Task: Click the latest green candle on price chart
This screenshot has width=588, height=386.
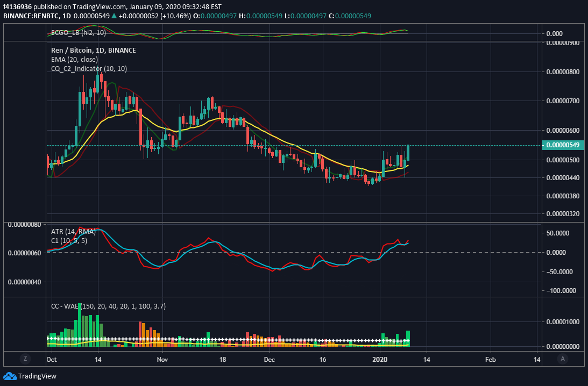Action: pyautogui.click(x=408, y=153)
